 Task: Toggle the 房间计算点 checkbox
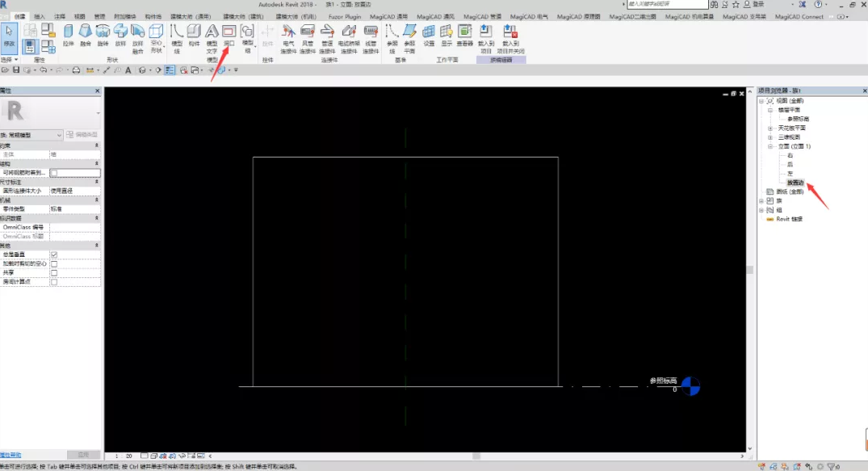pos(54,282)
